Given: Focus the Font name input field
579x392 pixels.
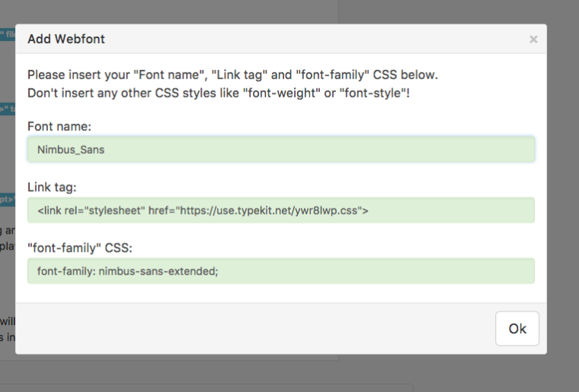Looking at the screenshot, I should (x=280, y=149).
